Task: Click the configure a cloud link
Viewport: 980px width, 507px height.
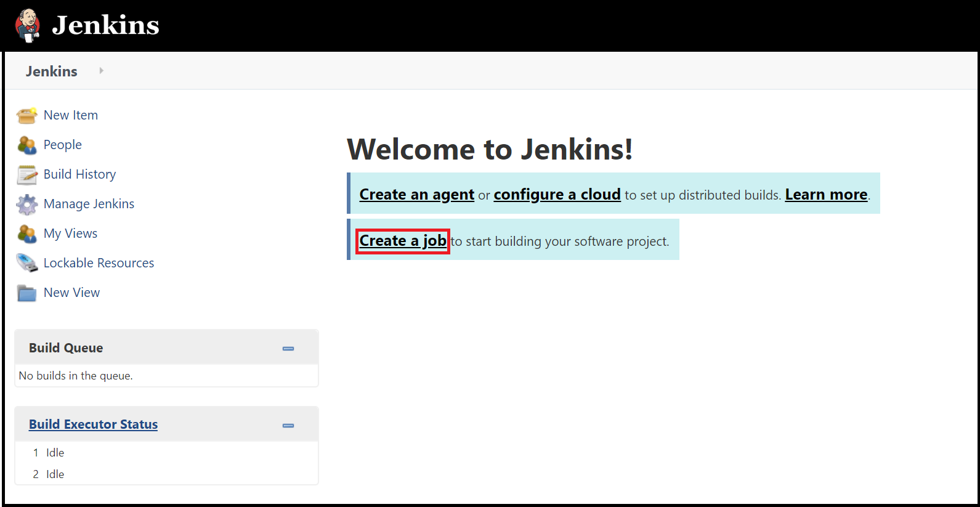Action: coord(557,195)
